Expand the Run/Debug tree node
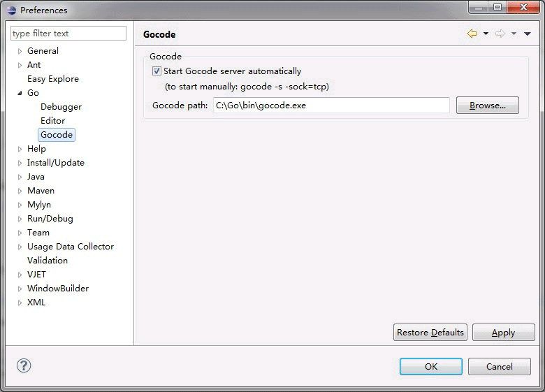The height and width of the screenshot is (392, 545). point(20,219)
